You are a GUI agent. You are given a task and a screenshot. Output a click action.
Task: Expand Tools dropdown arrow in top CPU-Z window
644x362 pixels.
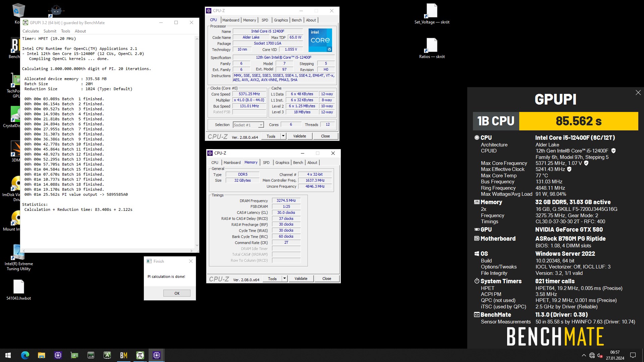[x=283, y=136]
